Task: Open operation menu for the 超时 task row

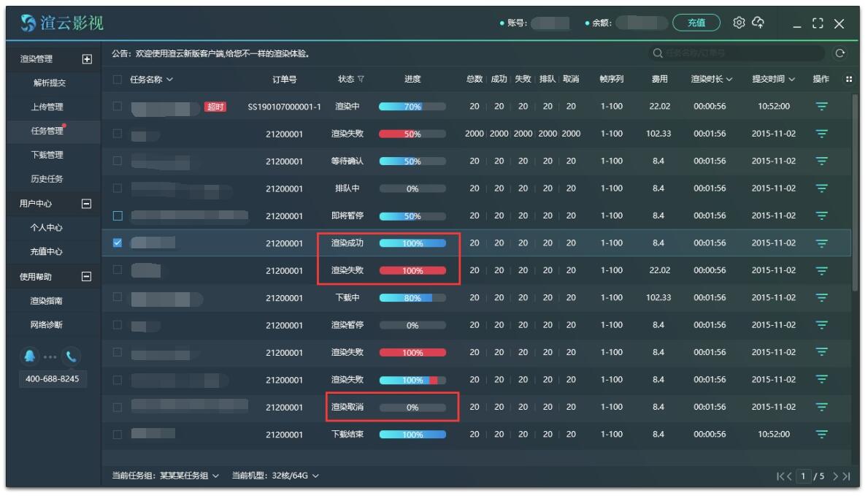Action: pos(822,104)
